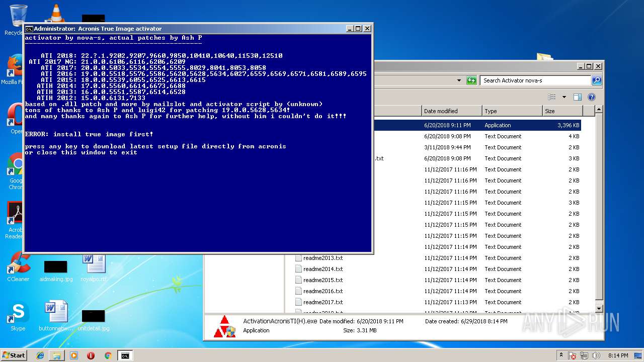Screen dimensions: 644x362
Task: Open the Mozilla Firefox desktop icon
Action: click(x=15, y=70)
